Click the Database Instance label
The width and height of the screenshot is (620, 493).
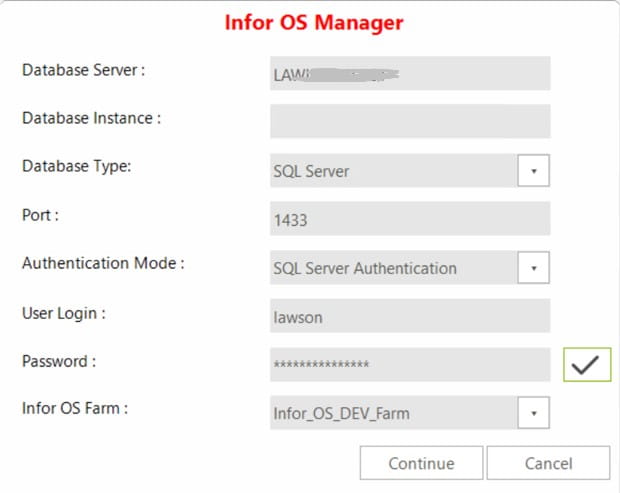(x=91, y=118)
